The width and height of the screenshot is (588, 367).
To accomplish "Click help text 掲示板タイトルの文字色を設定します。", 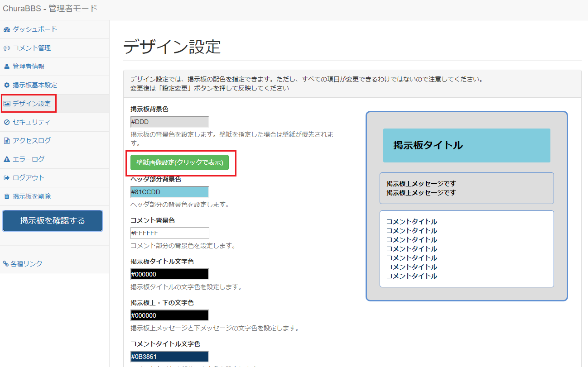I will click(x=186, y=287).
